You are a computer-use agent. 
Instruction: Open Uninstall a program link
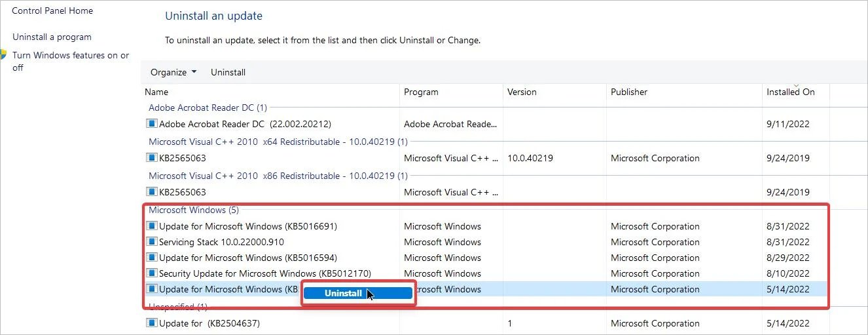tap(52, 37)
